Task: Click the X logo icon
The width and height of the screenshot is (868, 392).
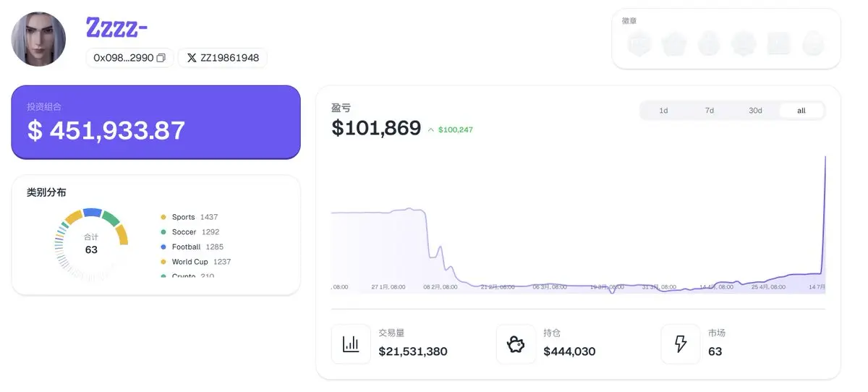Action: (192, 58)
